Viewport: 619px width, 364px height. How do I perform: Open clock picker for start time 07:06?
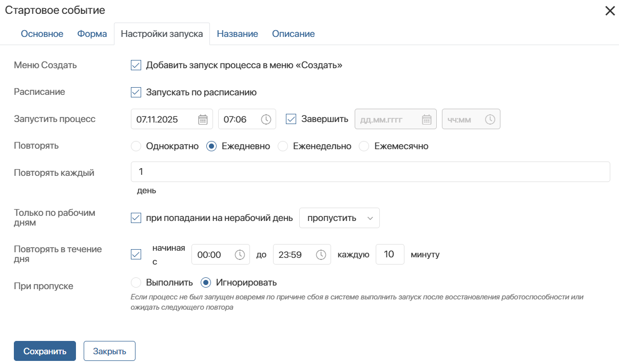click(x=266, y=119)
